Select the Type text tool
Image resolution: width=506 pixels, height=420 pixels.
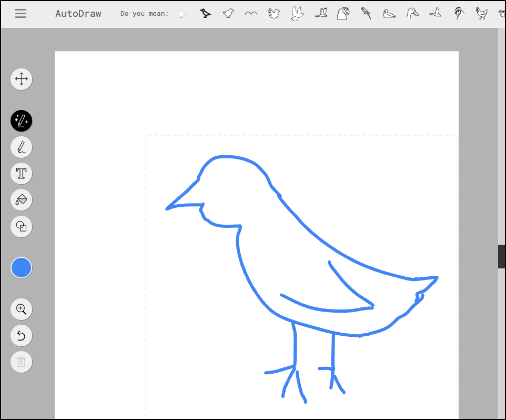tap(21, 173)
